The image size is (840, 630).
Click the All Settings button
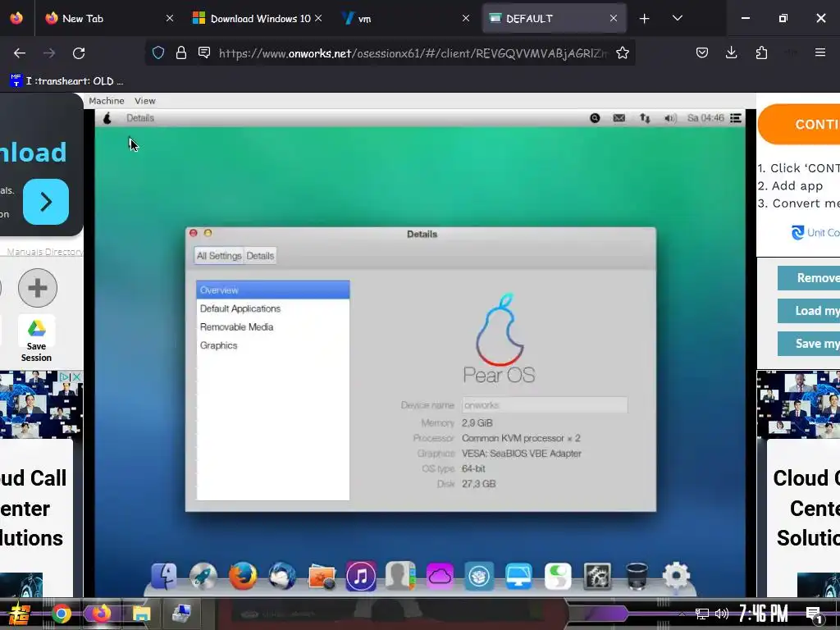pyautogui.click(x=218, y=256)
